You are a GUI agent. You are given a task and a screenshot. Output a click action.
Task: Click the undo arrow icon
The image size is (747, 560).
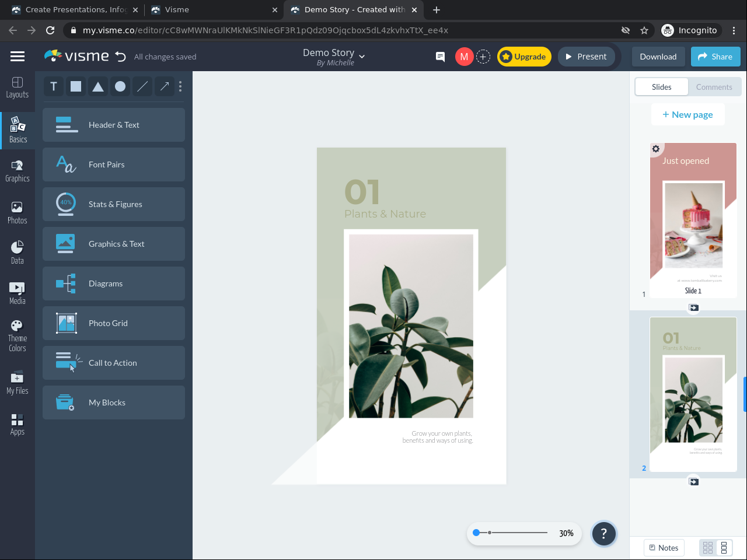(x=121, y=57)
